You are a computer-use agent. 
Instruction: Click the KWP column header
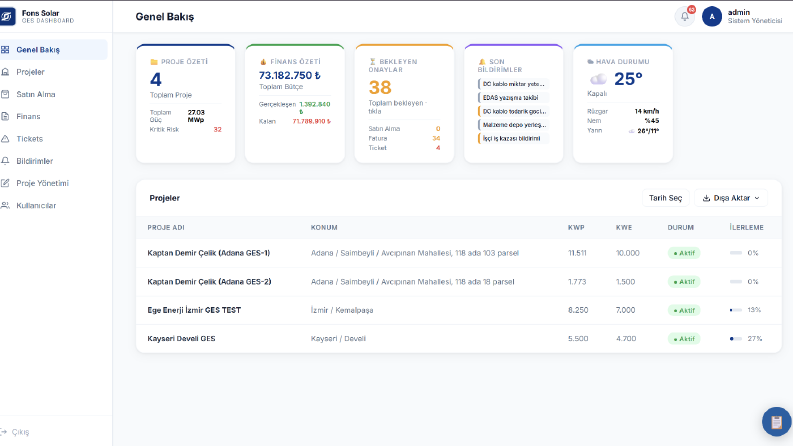point(576,228)
